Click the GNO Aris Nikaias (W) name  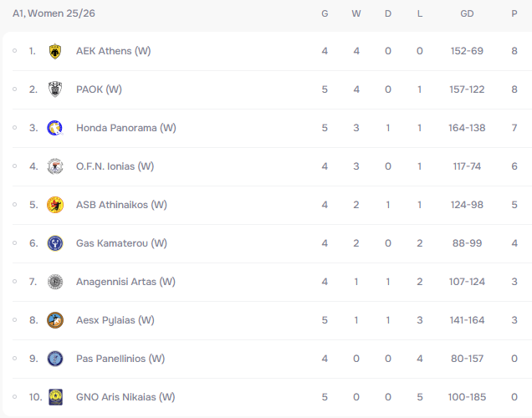point(125,397)
